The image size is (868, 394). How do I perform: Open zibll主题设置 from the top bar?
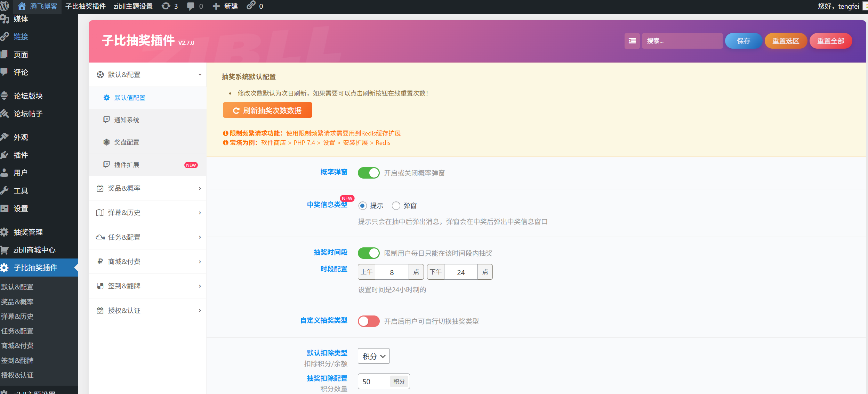pos(133,6)
